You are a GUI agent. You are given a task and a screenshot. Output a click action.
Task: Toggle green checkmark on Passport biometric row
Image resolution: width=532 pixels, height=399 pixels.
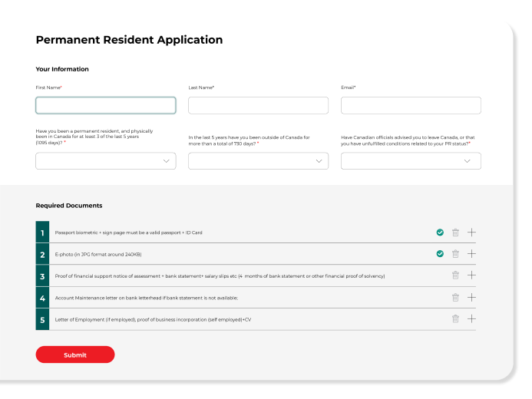[440, 232]
